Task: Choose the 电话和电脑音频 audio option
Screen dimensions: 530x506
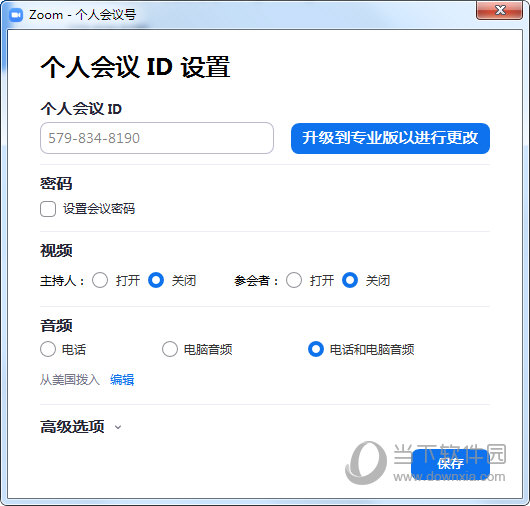Action: [x=316, y=349]
